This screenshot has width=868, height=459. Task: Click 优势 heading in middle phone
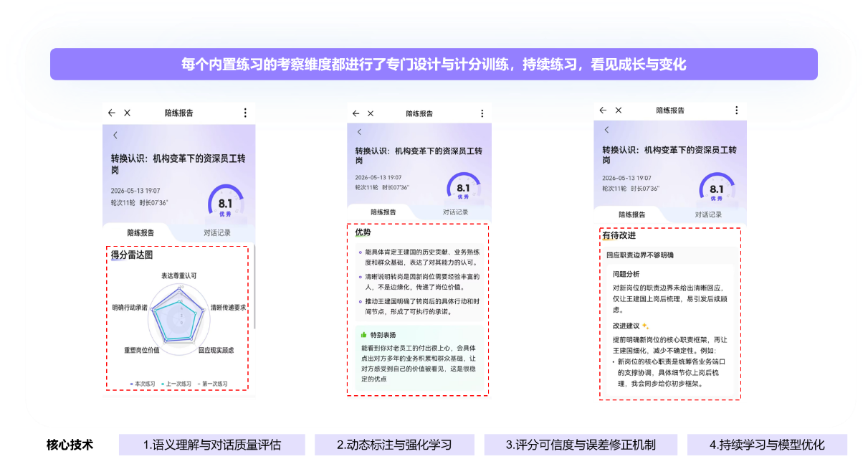tap(363, 232)
